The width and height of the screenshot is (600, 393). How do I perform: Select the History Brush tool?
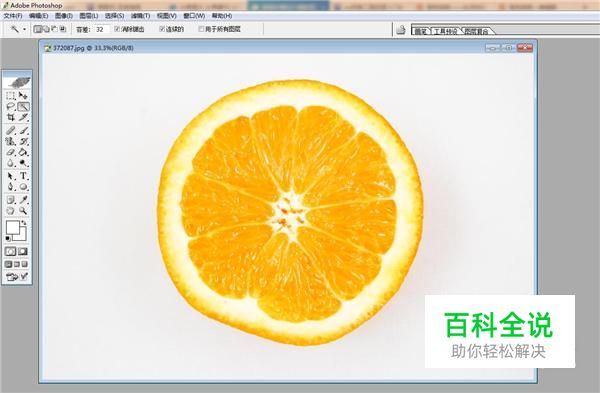[x=23, y=142]
